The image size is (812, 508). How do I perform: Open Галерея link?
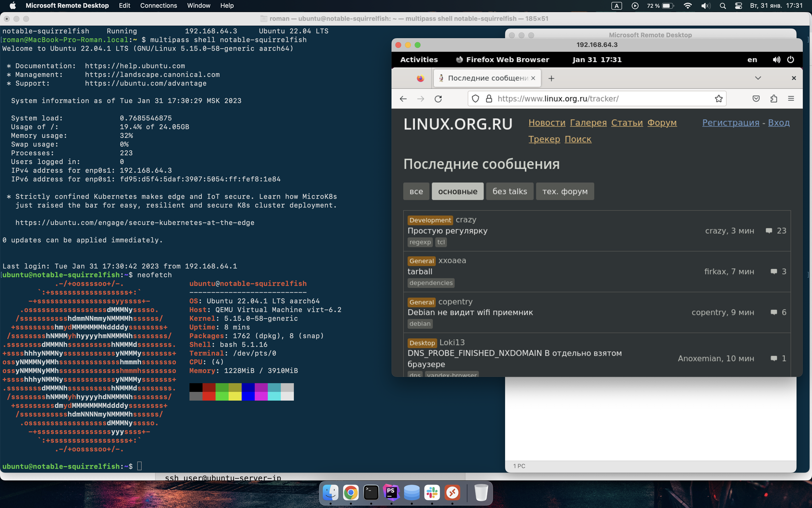click(x=588, y=123)
